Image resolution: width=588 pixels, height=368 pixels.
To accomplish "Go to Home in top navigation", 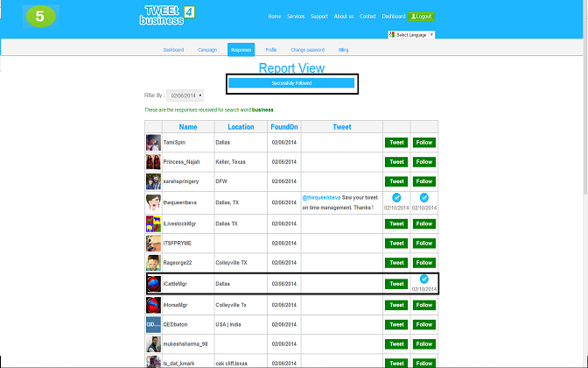I will coord(275,17).
